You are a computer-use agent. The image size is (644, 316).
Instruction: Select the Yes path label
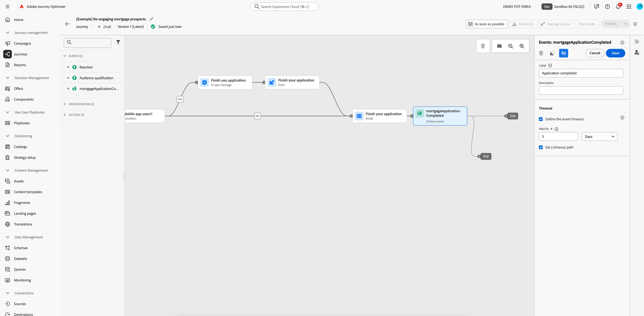[180, 99]
